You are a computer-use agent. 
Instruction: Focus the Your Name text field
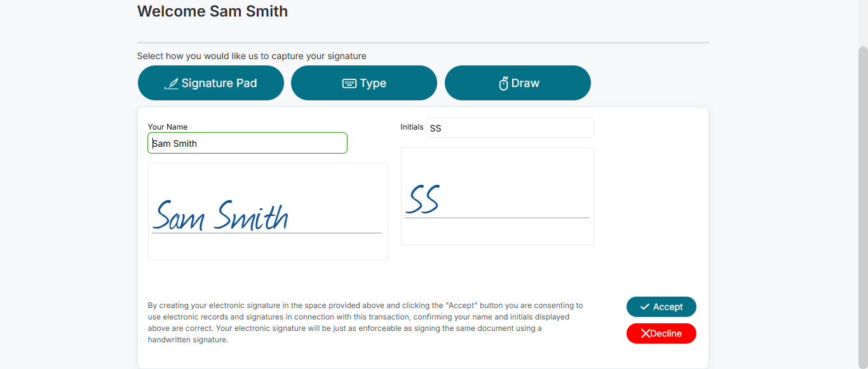click(247, 143)
